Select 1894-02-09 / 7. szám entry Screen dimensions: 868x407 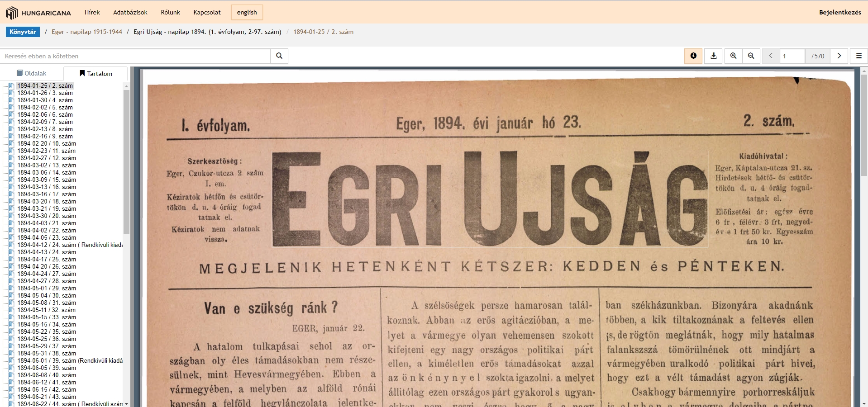[x=45, y=122]
